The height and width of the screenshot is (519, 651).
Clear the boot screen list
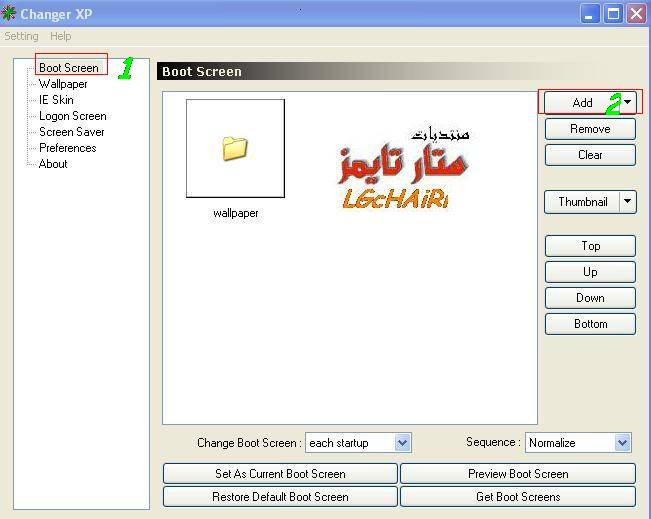point(590,155)
